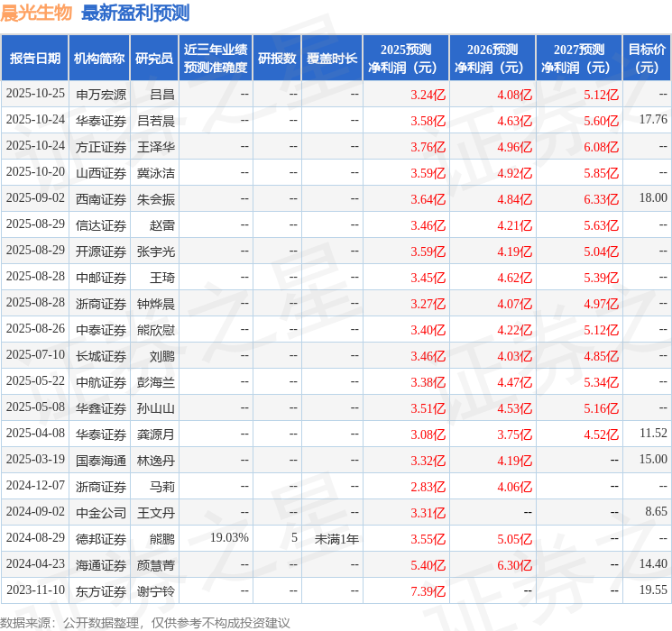Select the date 2025-10-20
This screenshot has height=631, width=672.
pyautogui.click(x=35, y=172)
